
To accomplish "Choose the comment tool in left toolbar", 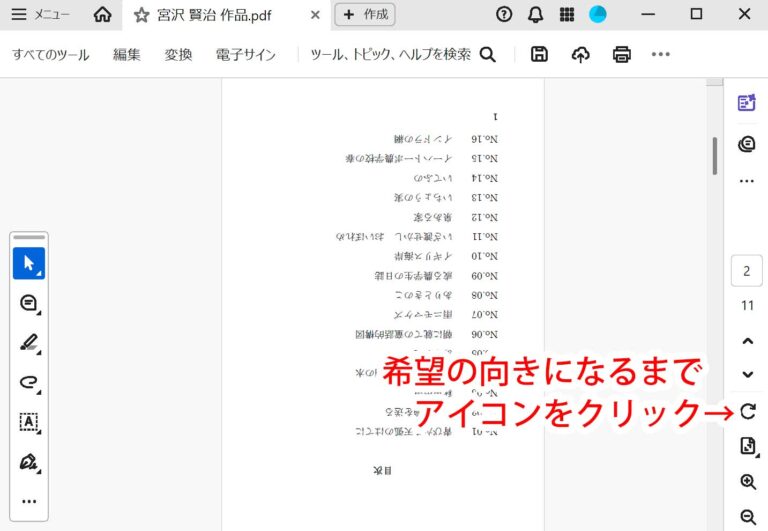I will click(x=29, y=303).
